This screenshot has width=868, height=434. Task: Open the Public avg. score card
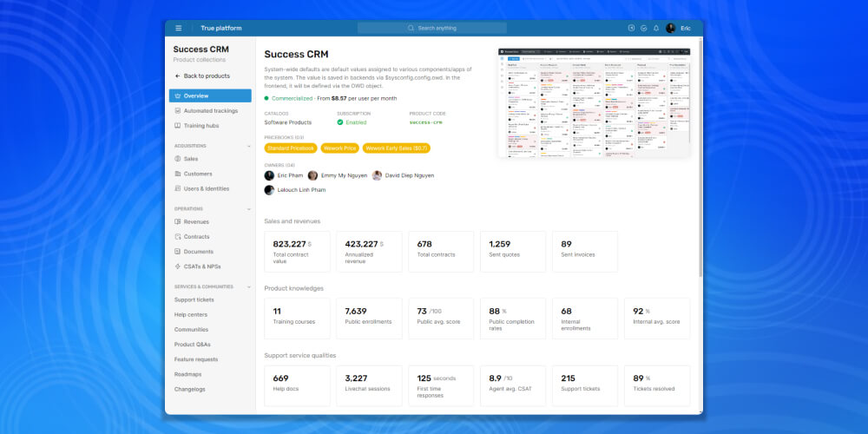pos(441,319)
